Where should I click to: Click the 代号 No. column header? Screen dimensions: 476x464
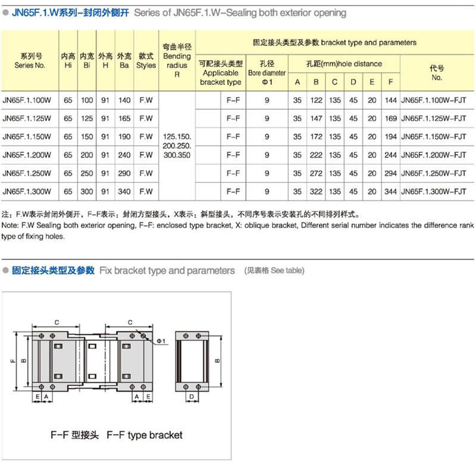[436, 73]
